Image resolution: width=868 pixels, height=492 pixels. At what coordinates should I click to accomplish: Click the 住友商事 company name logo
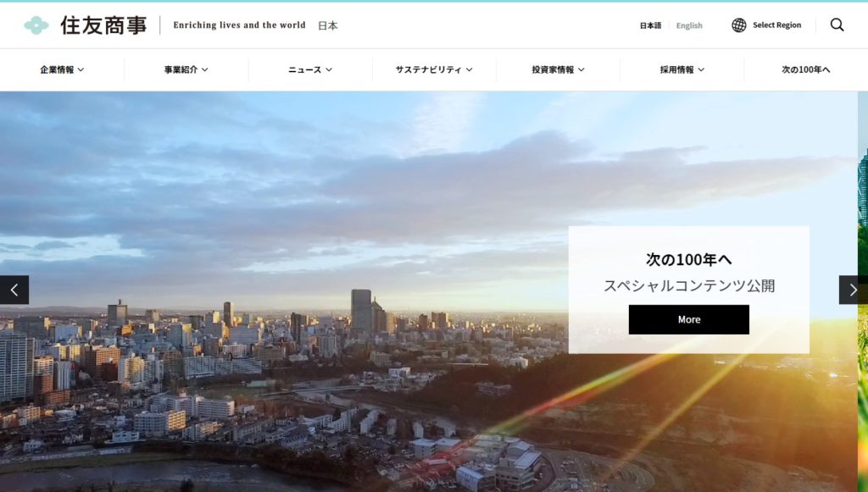point(103,25)
